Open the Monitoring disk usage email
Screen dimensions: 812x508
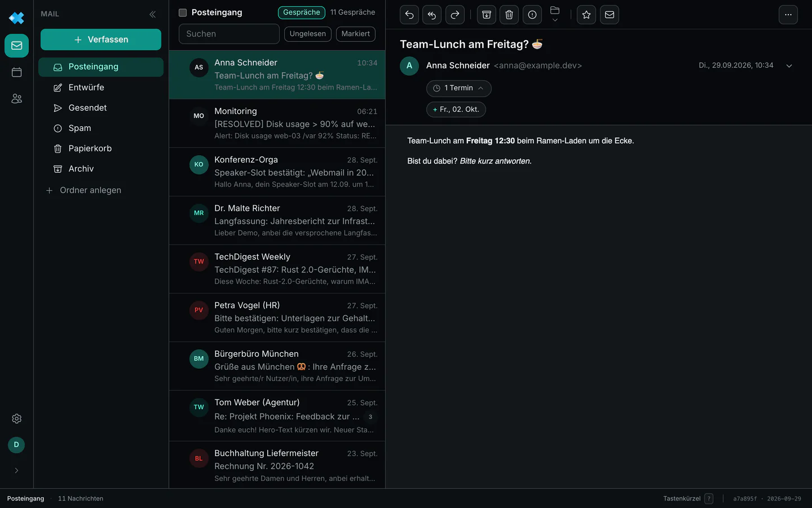(277, 124)
